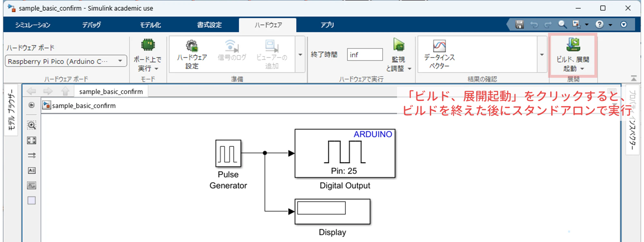This screenshot has width=644, height=242.
Task: Open the データ インスペクター icon
Action: pyautogui.click(x=439, y=46)
